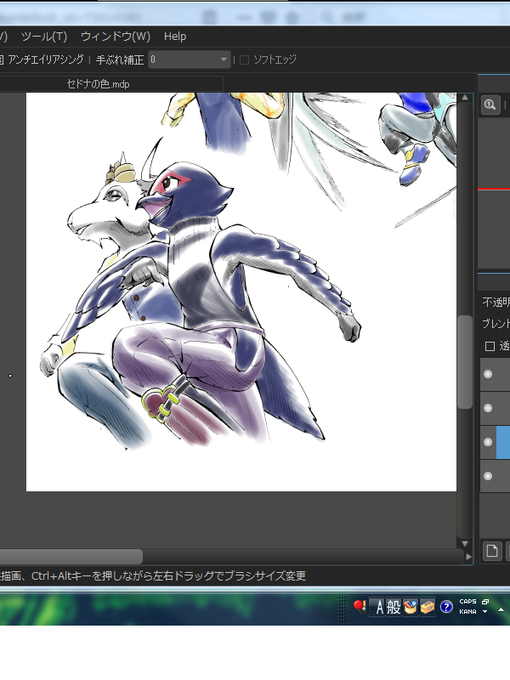
Task: Click the canvas vertical scrollbar down arrow
Action: tap(465, 543)
